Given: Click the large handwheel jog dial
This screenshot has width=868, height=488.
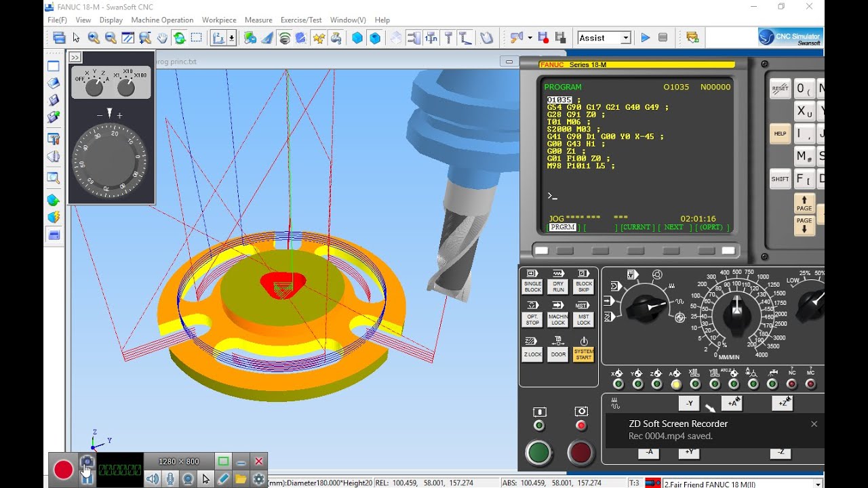Looking at the screenshot, I should [x=111, y=160].
